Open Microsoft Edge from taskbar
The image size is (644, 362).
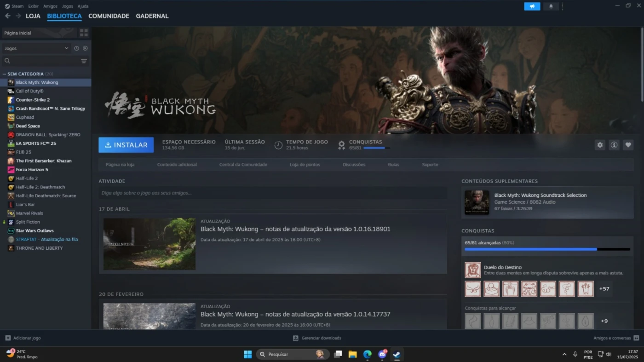[x=368, y=354]
